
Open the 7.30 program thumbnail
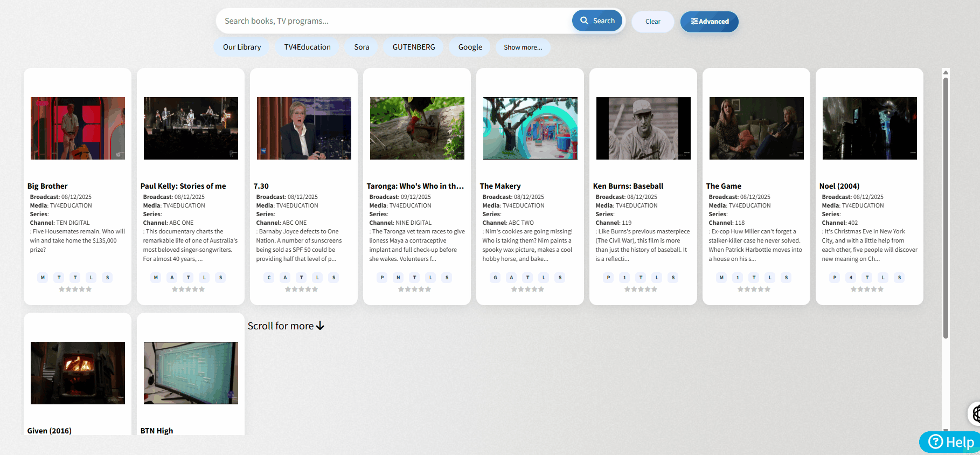coord(304,128)
